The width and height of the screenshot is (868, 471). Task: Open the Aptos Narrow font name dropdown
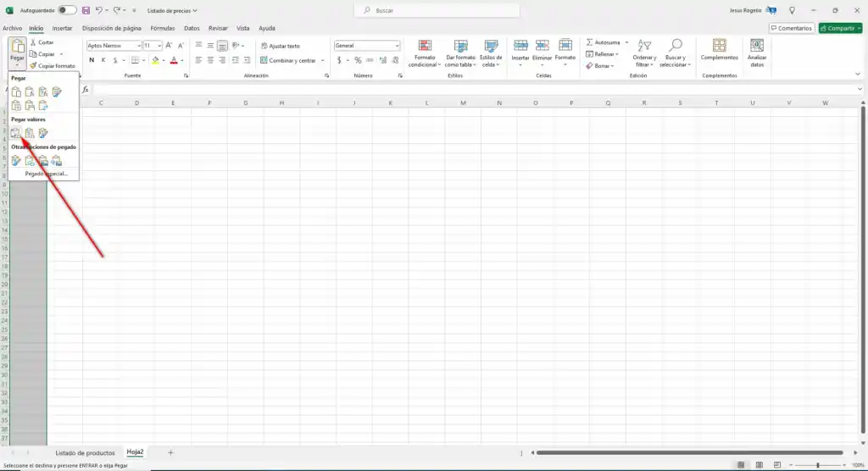[138, 46]
